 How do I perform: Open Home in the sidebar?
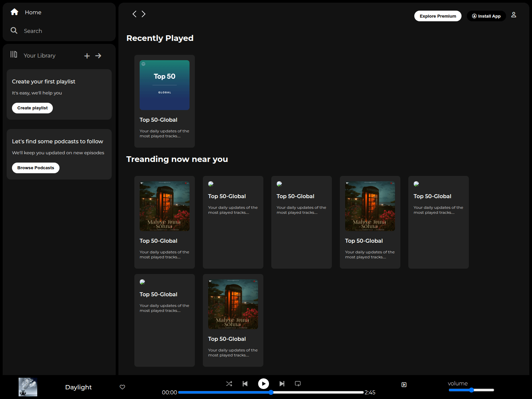pyautogui.click(x=33, y=12)
